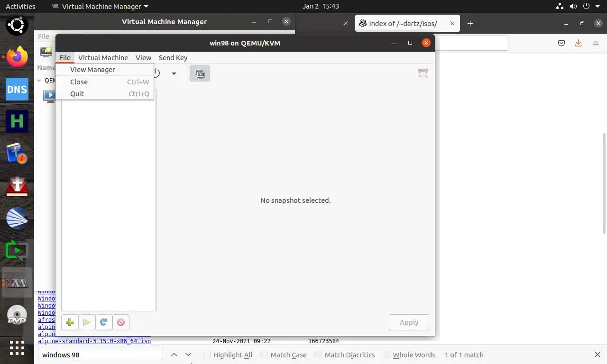Image resolution: width=607 pixels, height=364 pixels.
Task: Enable the Highlight All checkbox
Action: coord(207,355)
